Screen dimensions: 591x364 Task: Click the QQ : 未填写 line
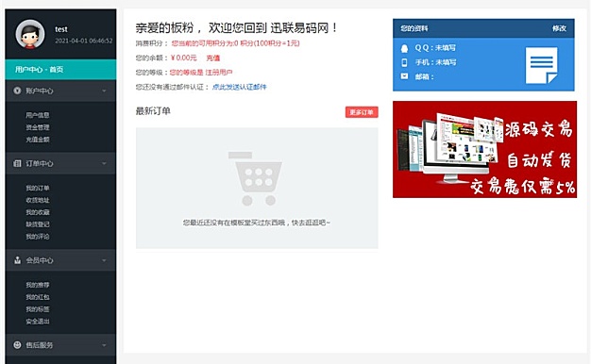(x=435, y=48)
